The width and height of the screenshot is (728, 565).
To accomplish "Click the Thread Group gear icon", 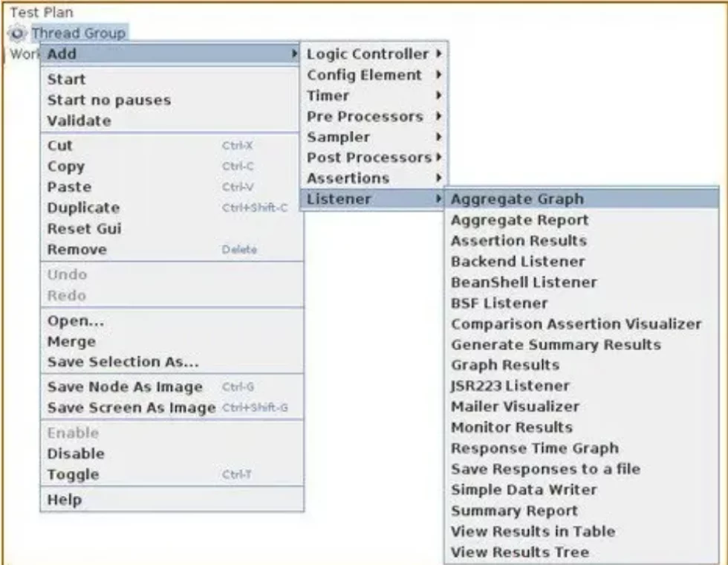I will [x=17, y=33].
